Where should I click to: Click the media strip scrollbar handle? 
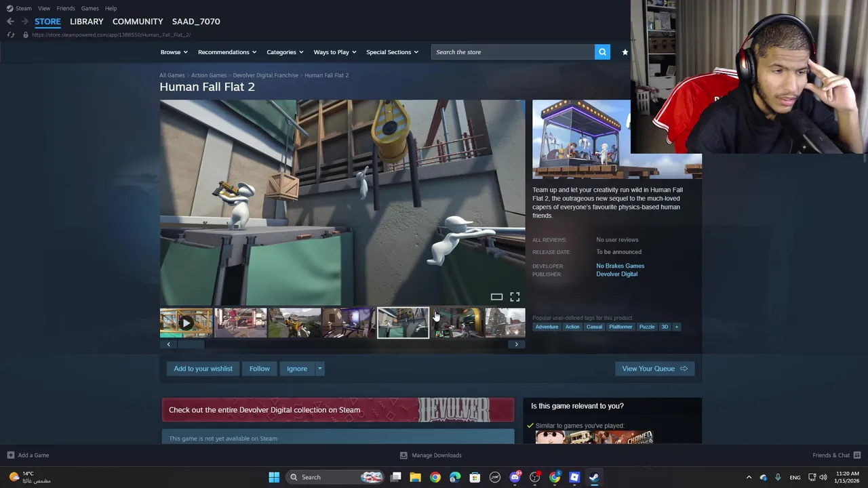(x=191, y=344)
